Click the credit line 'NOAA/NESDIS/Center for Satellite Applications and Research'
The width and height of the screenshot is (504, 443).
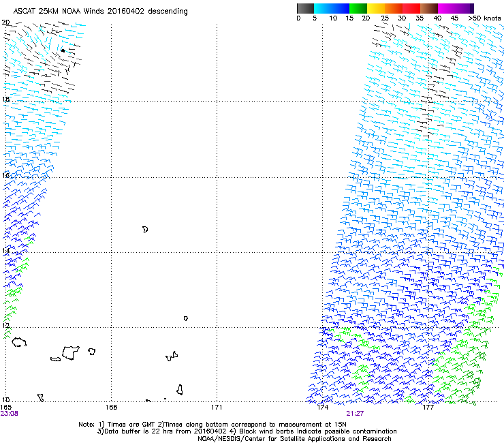tap(294, 439)
